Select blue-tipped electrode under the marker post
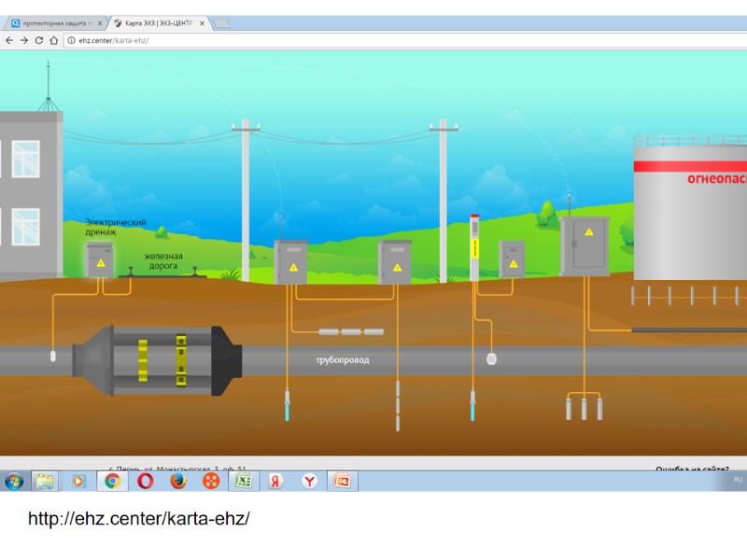The image size is (747, 560). coord(472,405)
